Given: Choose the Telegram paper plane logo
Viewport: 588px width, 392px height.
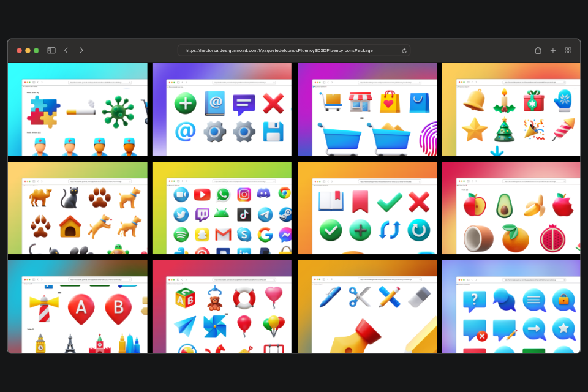Looking at the screenshot, I should coord(265,214).
